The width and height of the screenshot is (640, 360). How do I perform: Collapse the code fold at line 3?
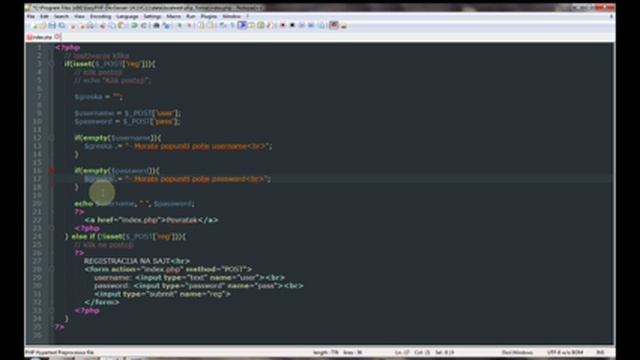pos(51,64)
